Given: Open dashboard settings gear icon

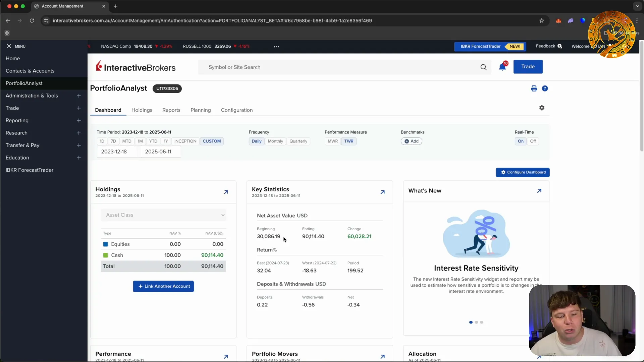Looking at the screenshot, I should [542, 108].
